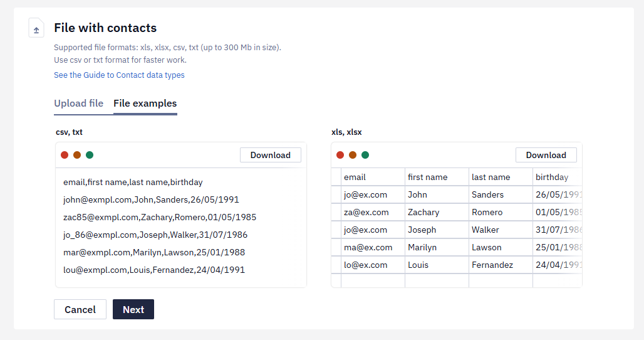The image size is (644, 340).
Task: Click red dot in xls example window
Action: point(340,155)
